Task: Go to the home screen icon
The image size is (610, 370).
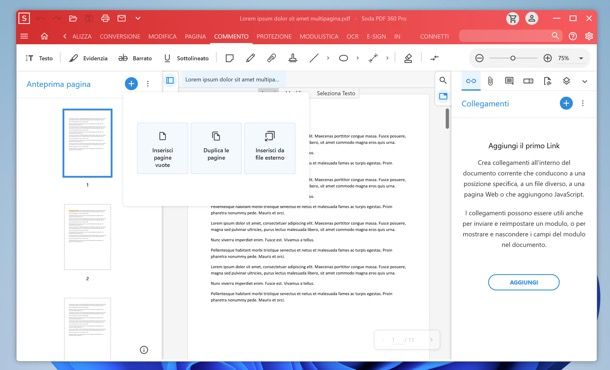Action: point(44,36)
